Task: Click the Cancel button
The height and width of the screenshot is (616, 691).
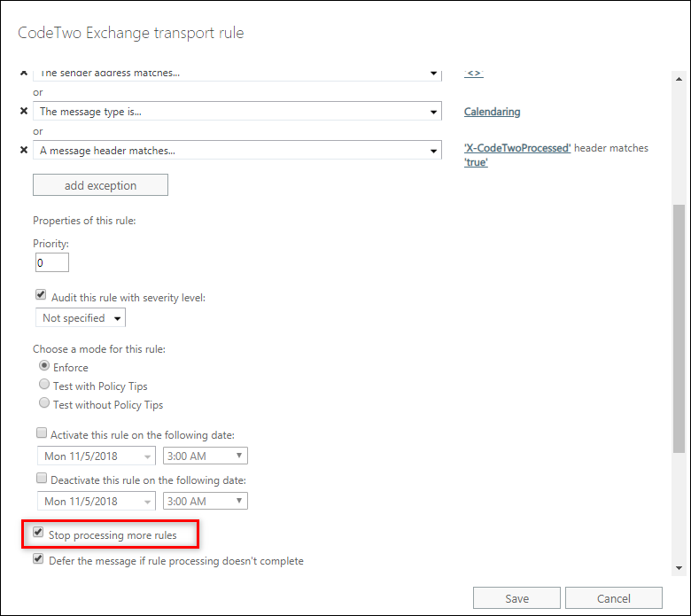Action: pyautogui.click(x=614, y=598)
